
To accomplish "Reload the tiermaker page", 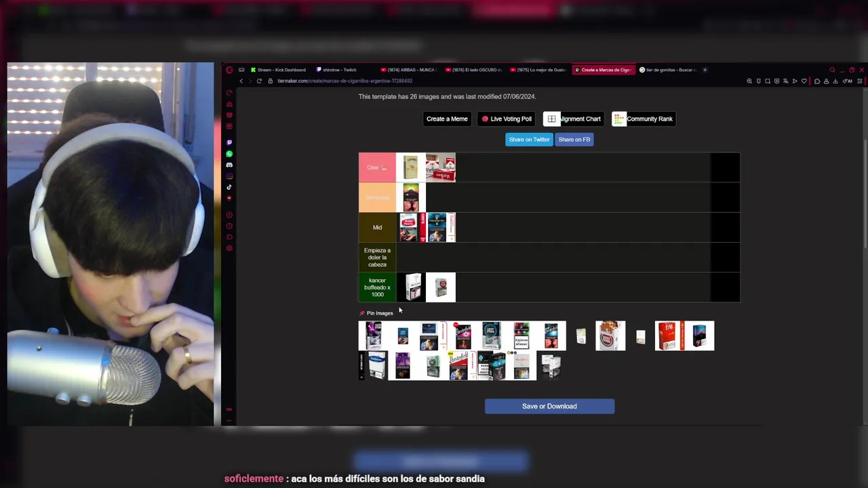I will click(x=259, y=81).
